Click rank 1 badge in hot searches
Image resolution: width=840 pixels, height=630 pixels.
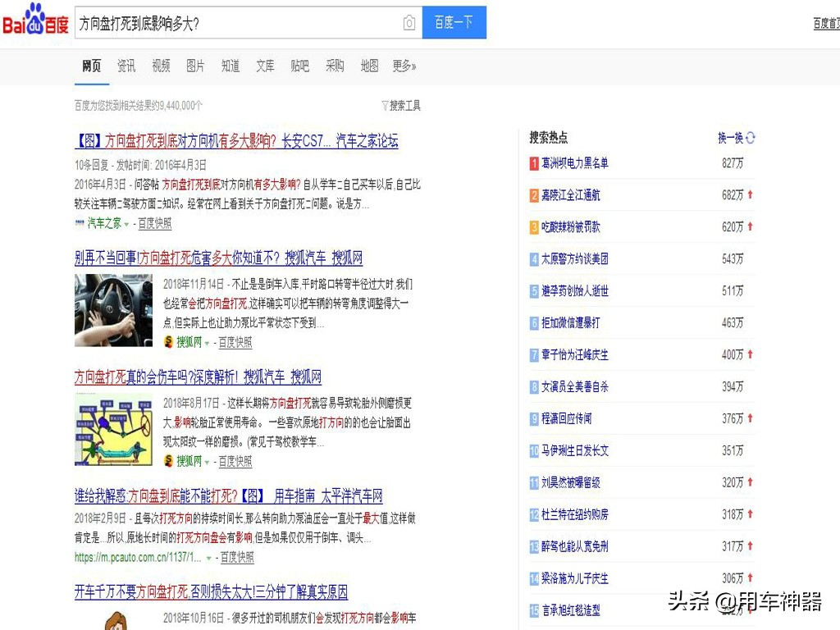[x=534, y=163]
